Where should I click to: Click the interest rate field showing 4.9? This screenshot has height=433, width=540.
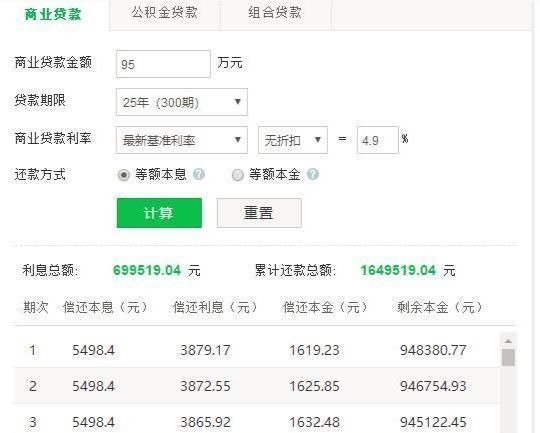click(377, 140)
